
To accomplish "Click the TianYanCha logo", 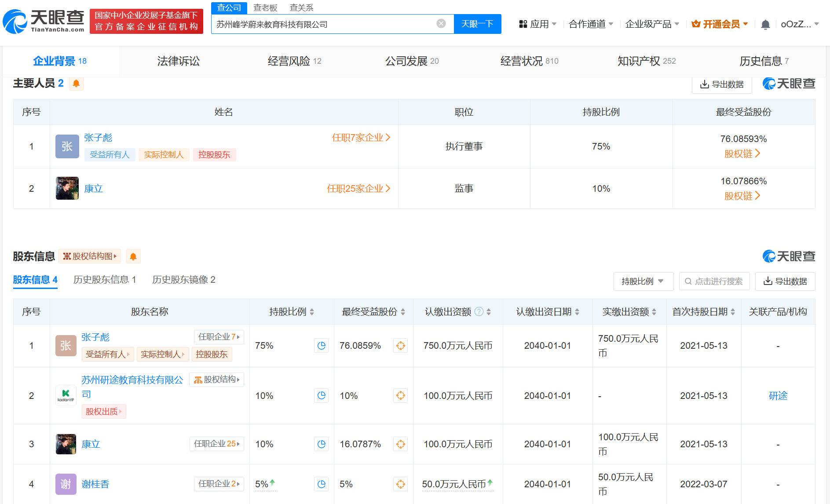I will click(44, 21).
